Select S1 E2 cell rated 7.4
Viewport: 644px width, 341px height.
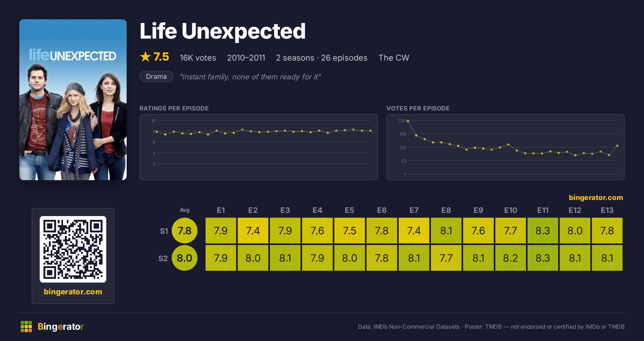pyautogui.click(x=253, y=231)
